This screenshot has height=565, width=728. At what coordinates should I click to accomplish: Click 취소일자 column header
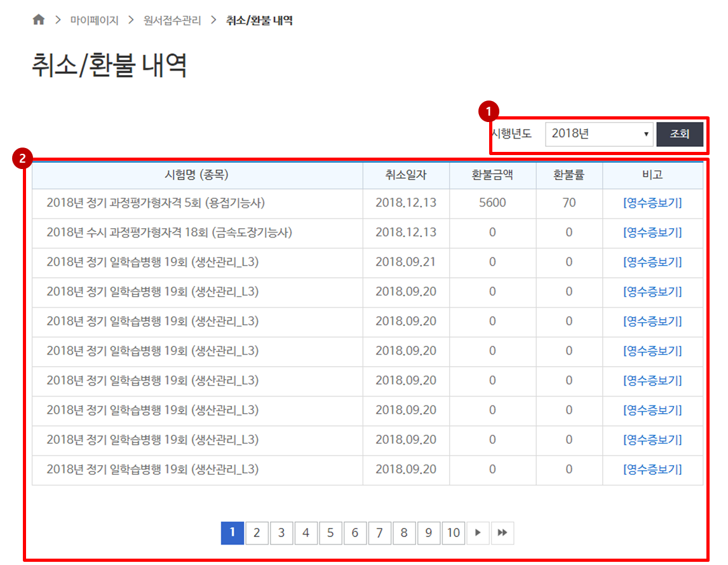[406, 175]
